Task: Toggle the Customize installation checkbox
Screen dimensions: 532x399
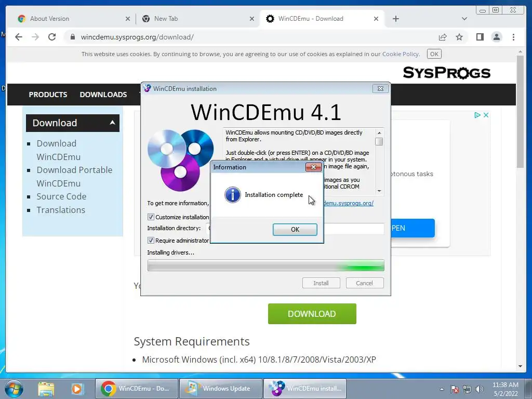Action: tap(151, 217)
